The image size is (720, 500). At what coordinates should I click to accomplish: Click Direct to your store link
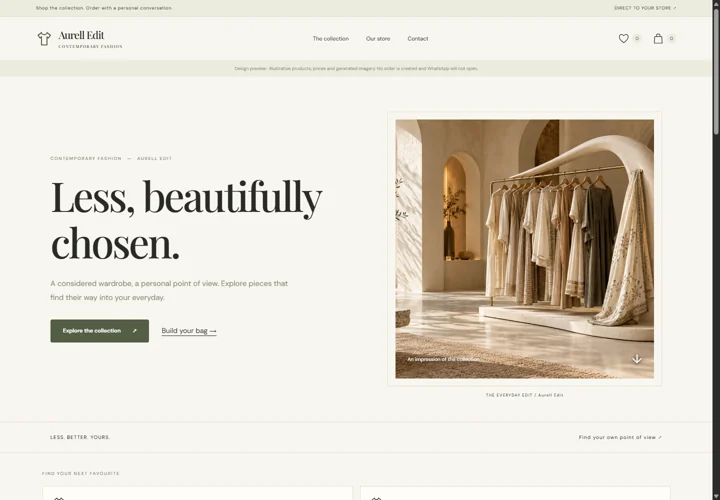click(x=645, y=8)
